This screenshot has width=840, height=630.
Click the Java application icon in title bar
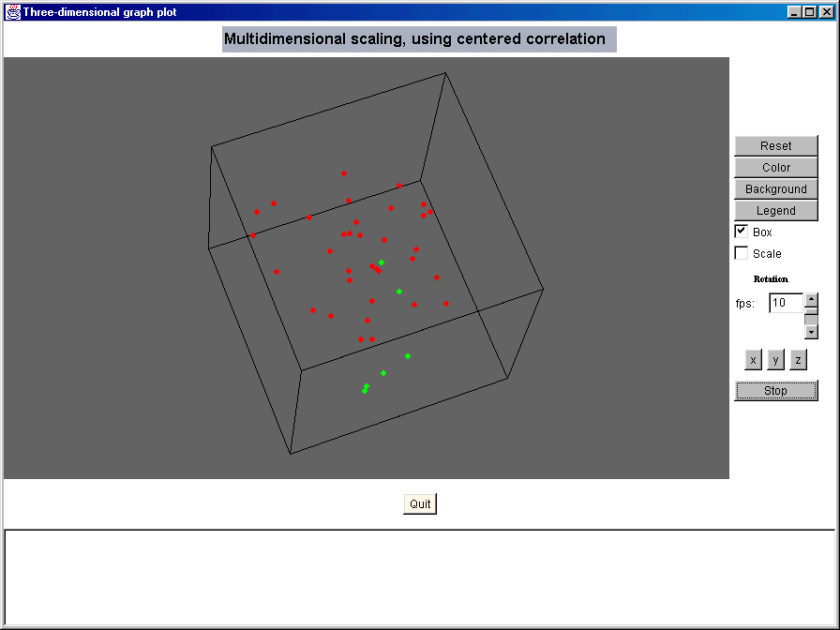click(13, 12)
